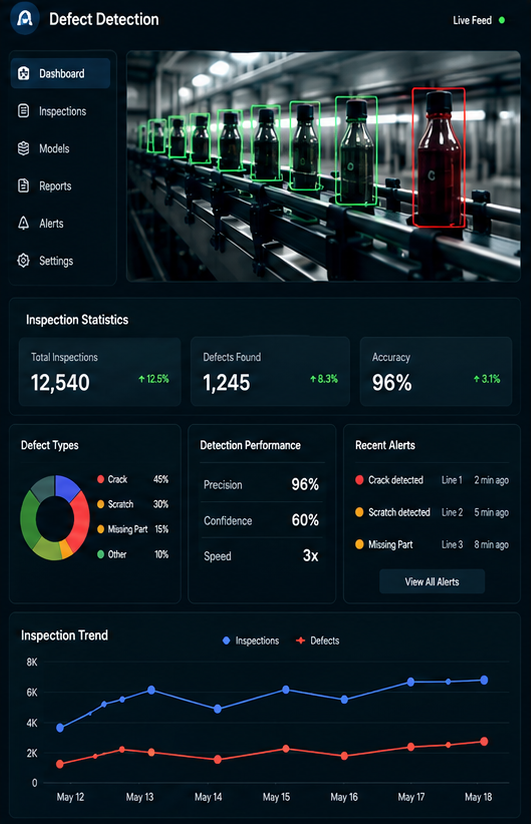
Task: Click the 12.5% change indicator
Action: [x=154, y=379]
